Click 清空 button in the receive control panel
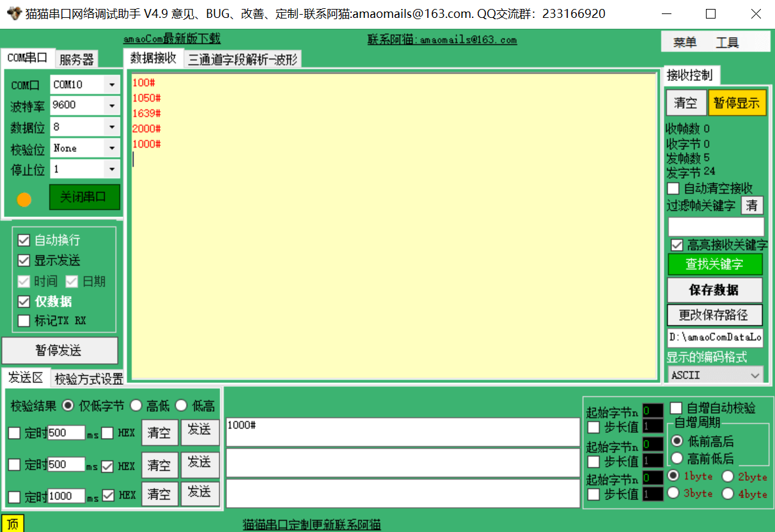Image resolution: width=775 pixels, height=532 pixels. (686, 103)
